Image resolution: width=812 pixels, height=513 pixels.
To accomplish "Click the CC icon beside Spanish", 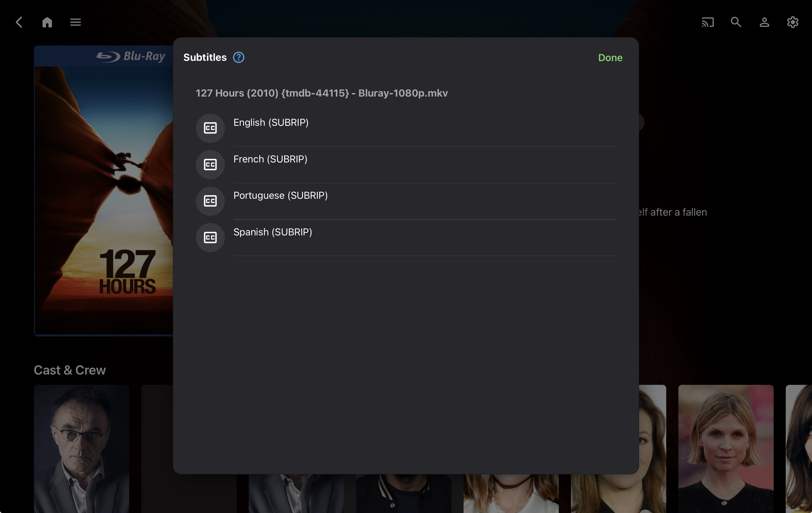I will tap(210, 237).
